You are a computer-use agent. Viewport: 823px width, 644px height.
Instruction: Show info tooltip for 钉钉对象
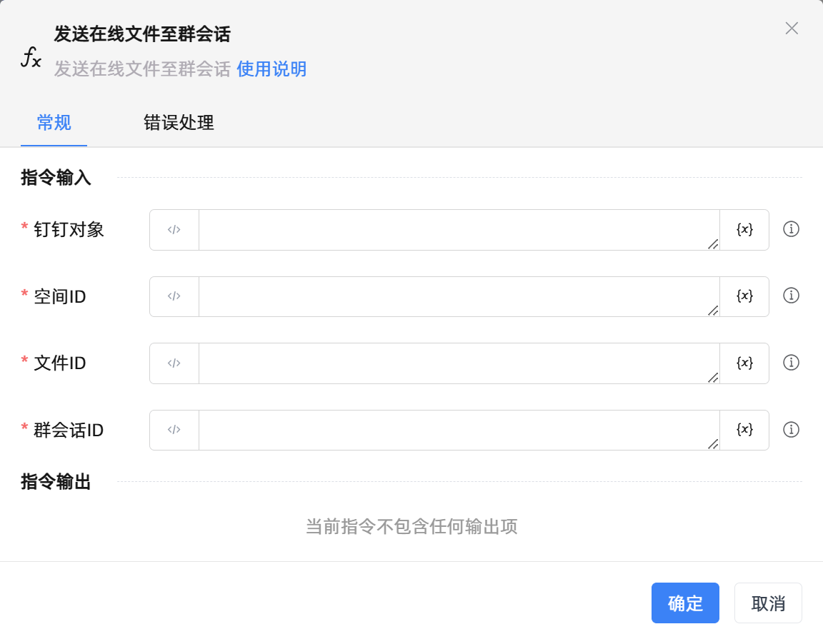point(791,229)
